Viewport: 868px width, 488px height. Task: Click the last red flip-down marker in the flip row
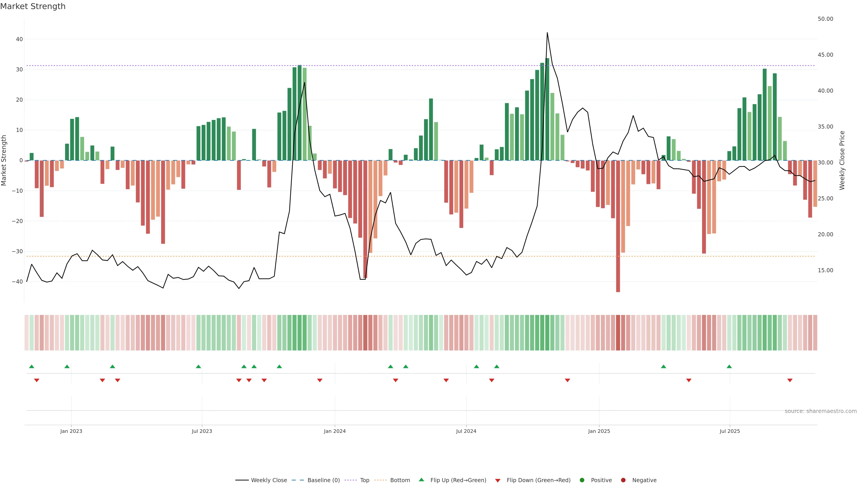(790, 380)
